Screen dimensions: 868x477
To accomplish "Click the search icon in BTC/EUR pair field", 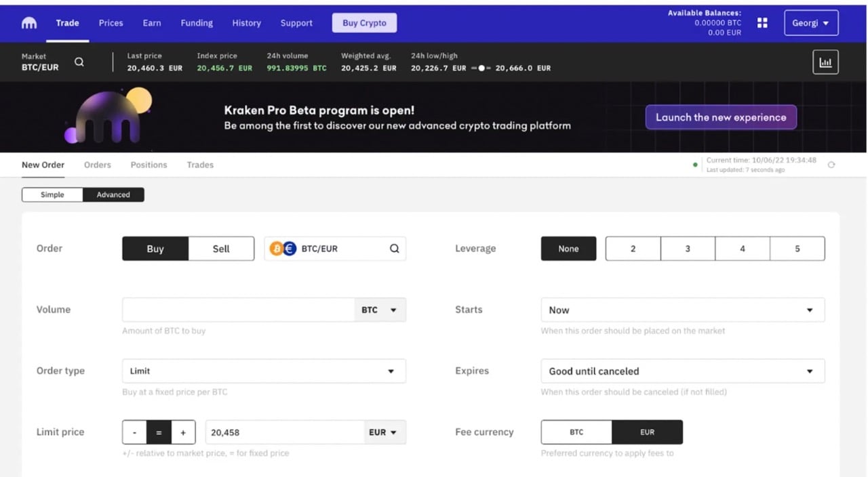I will tap(395, 249).
